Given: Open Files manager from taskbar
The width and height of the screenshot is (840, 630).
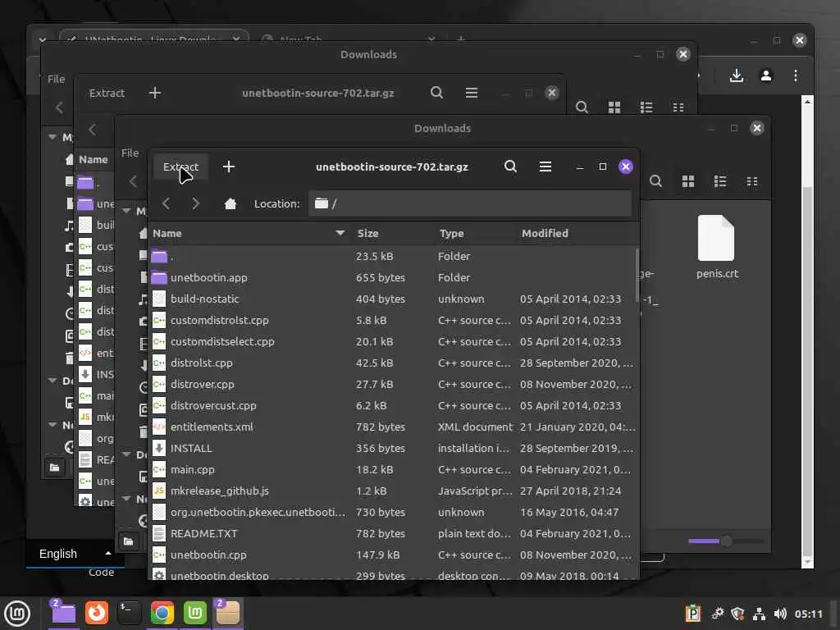Looking at the screenshot, I should point(63,614).
